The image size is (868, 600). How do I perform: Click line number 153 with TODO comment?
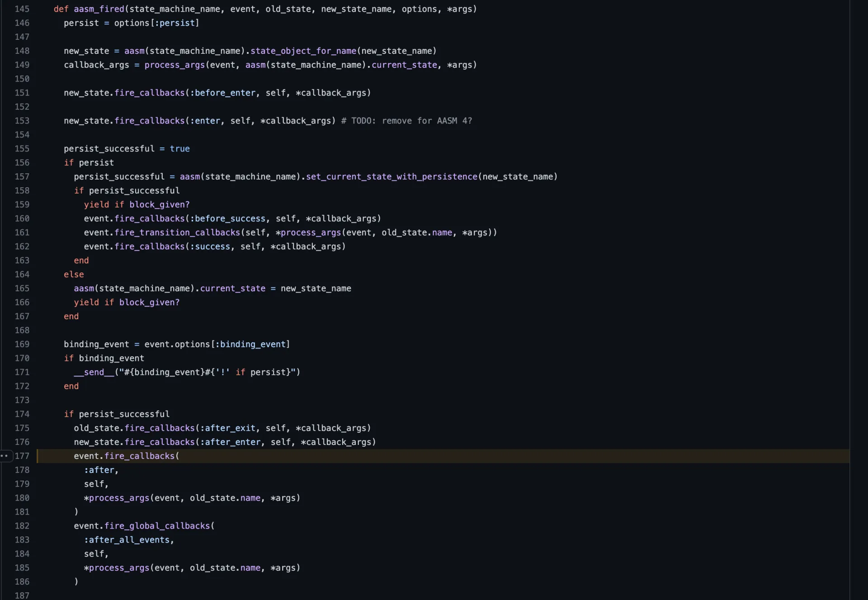tap(22, 121)
